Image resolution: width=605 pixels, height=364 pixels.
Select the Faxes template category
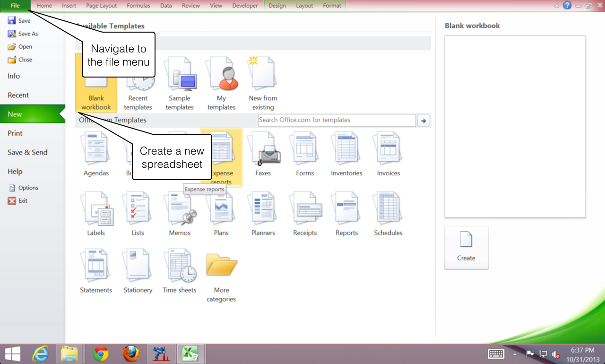263,151
